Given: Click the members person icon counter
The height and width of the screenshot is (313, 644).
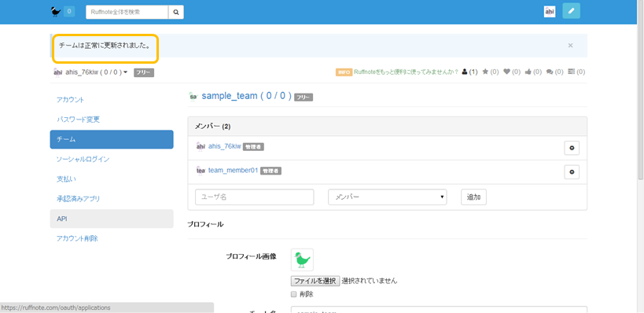Looking at the screenshot, I should [469, 72].
